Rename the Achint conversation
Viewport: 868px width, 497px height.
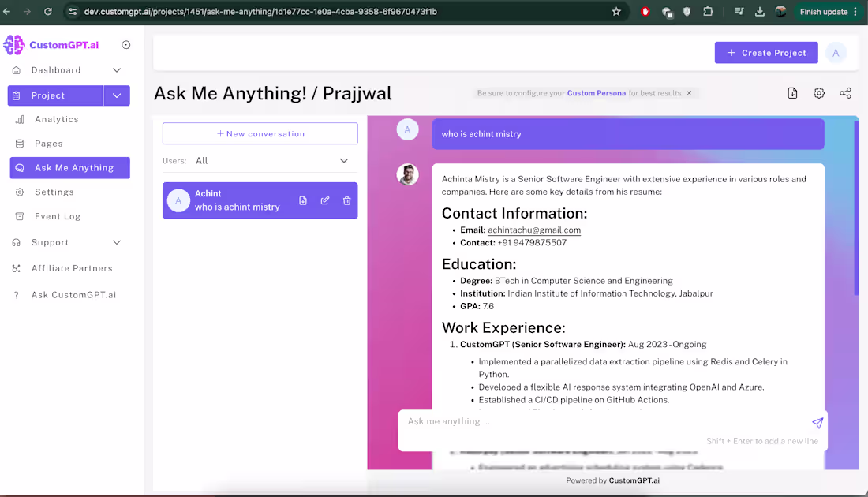325,200
